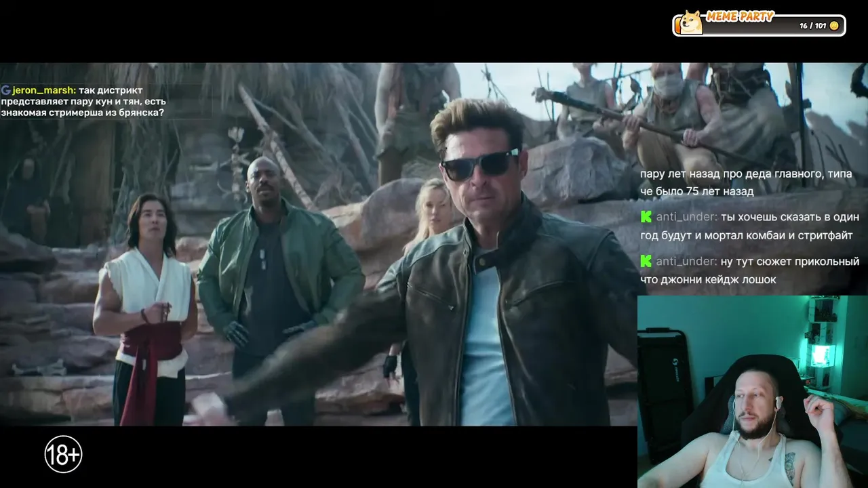
Task: Click the Meme Party progress bar
Action: [759, 25]
